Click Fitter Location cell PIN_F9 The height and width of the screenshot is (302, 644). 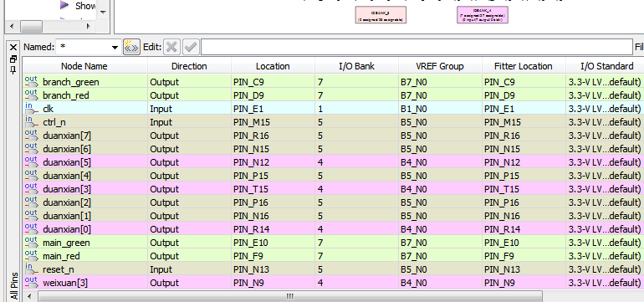524,256
